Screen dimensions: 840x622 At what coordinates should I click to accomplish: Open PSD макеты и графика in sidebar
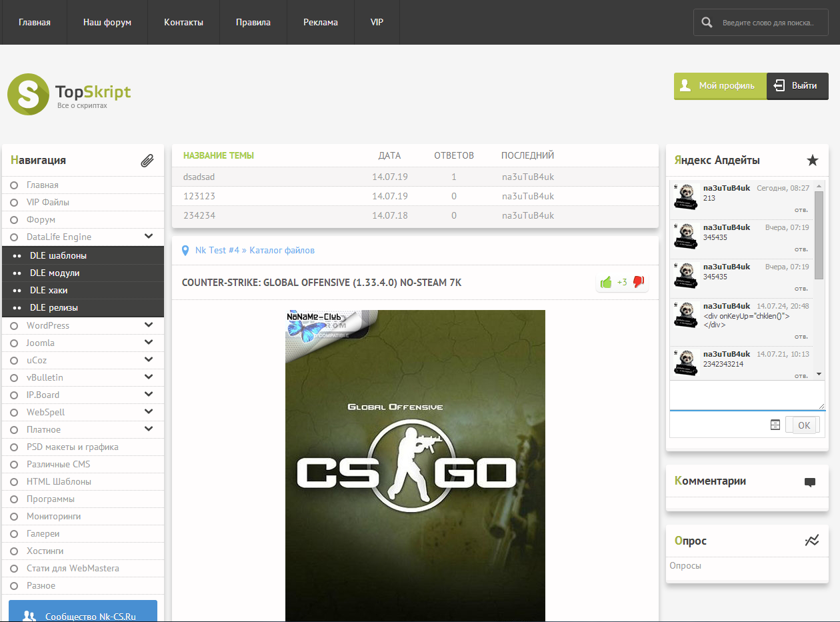coord(73,447)
